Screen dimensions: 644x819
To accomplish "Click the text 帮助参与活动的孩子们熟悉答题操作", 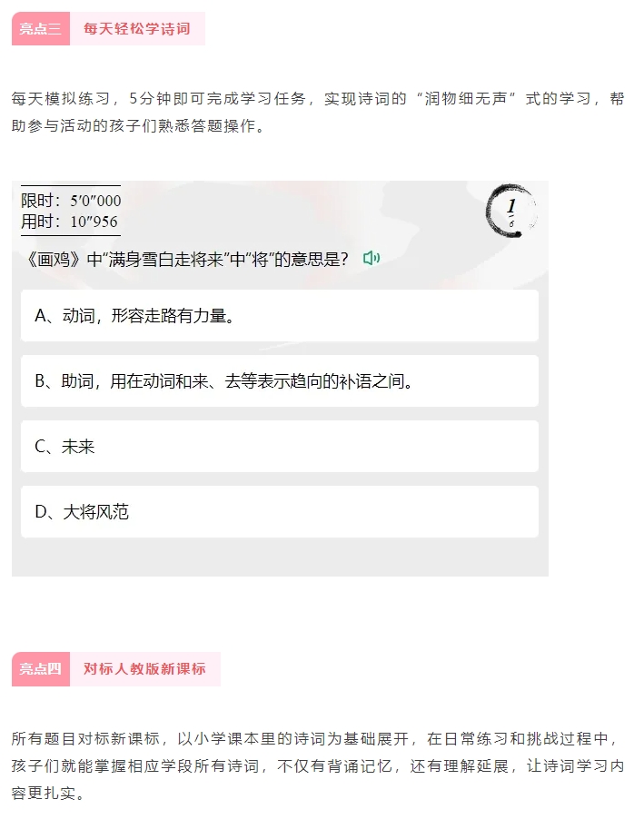I will pos(318,112).
